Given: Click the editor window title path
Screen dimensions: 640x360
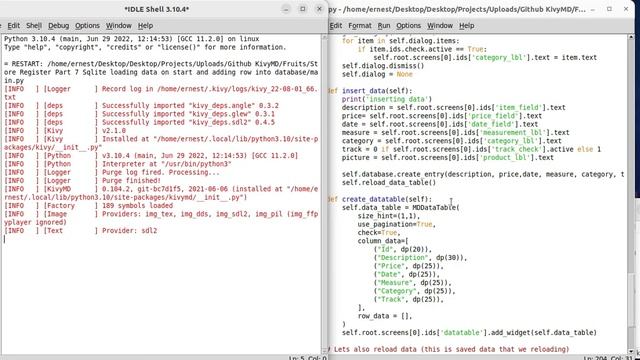Looking at the screenshot, I should pyautogui.click(x=457, y=9).
